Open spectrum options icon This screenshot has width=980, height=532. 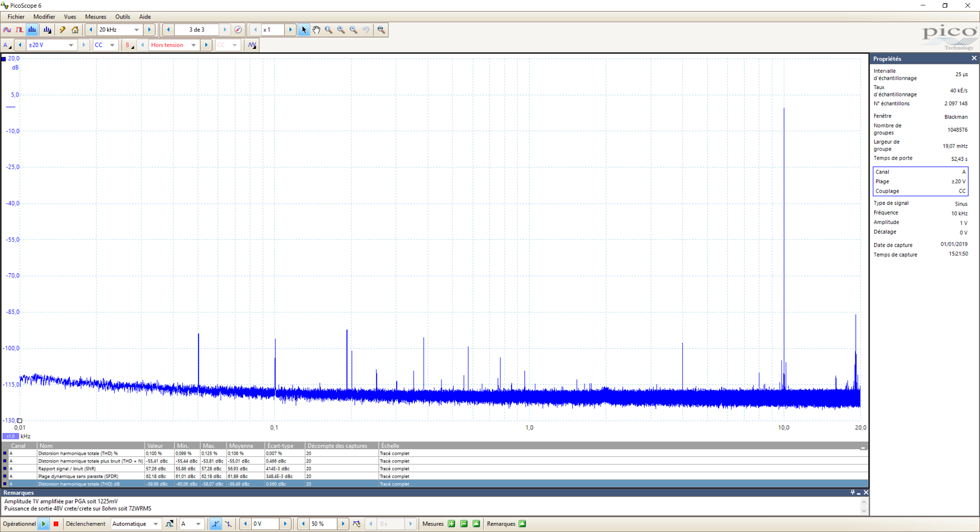[47, 30]
